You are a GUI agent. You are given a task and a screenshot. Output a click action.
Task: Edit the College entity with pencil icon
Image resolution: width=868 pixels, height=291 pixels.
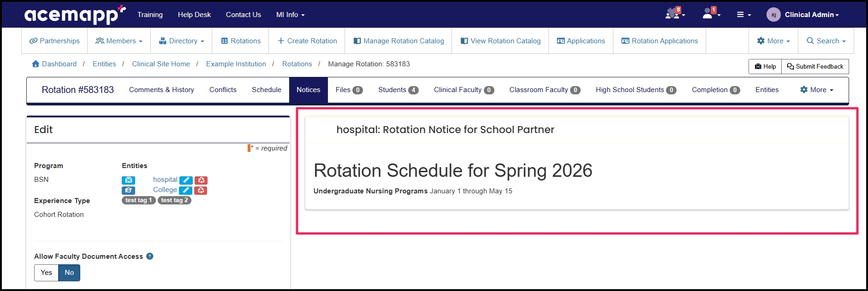click(x=185, y=190)
